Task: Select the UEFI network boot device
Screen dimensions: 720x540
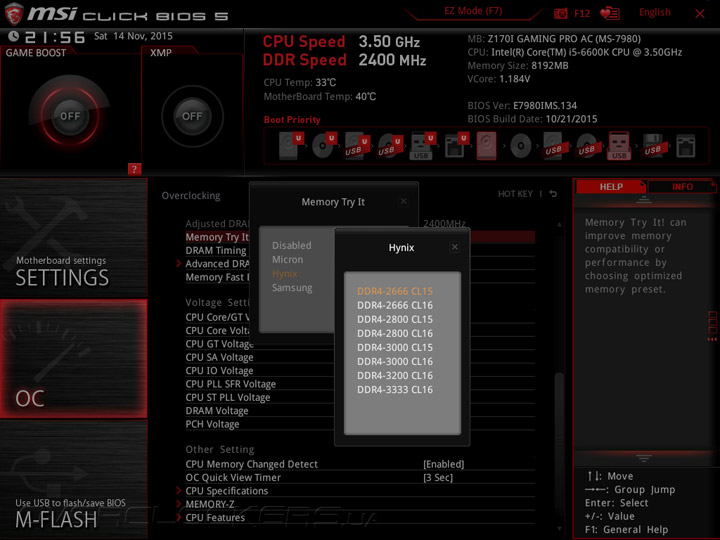Action: [456, 146]
